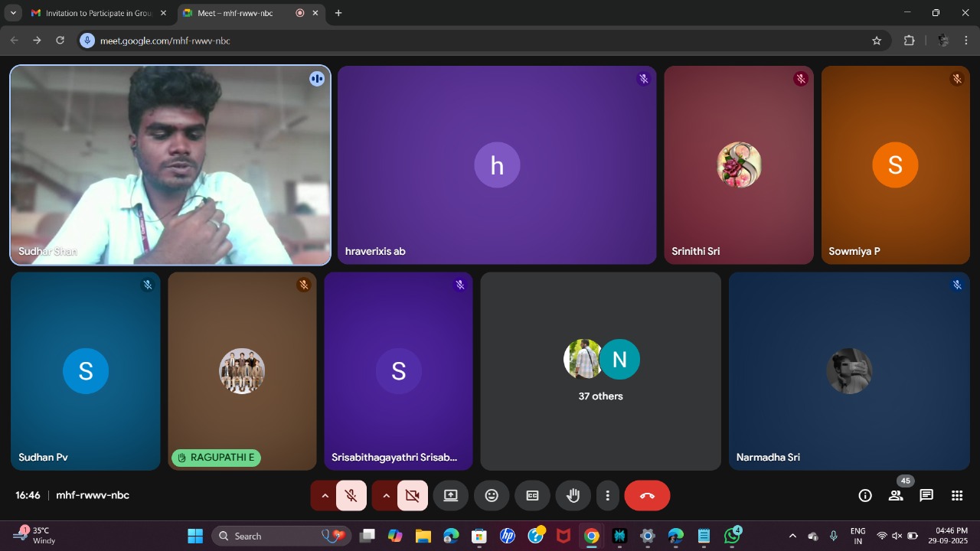Toggle the muted microphone button

(x=351, y=496)
